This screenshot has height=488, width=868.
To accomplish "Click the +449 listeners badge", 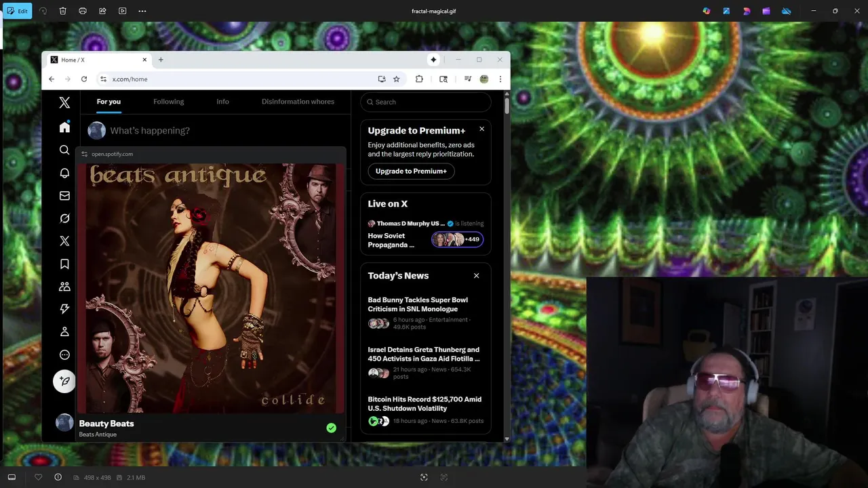I will (x=457, y=239).
